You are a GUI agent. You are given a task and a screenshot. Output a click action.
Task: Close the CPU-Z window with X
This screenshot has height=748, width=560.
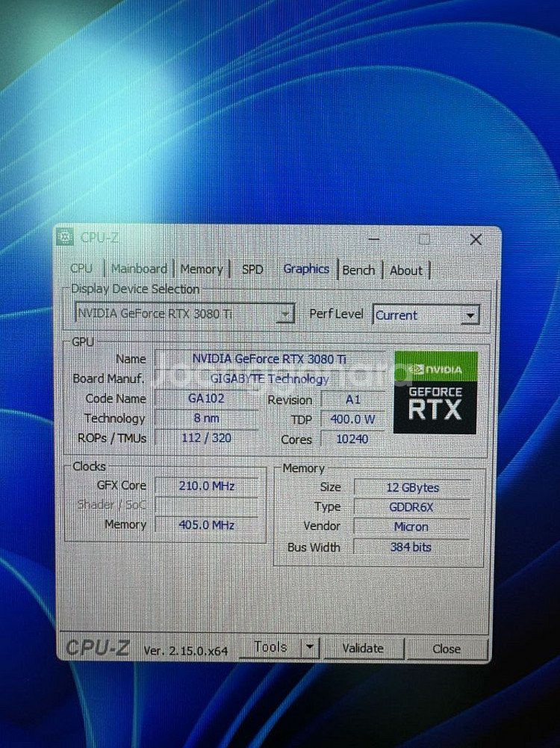(476, 239)
